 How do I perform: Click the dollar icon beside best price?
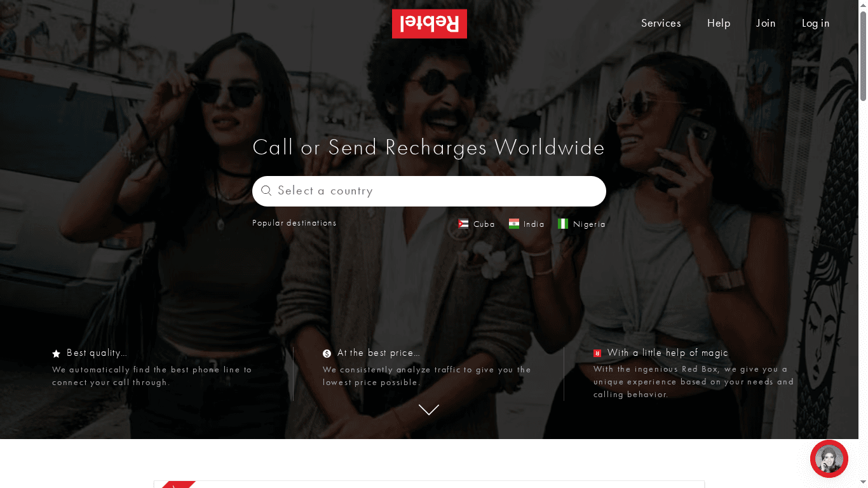coord(327,353)
